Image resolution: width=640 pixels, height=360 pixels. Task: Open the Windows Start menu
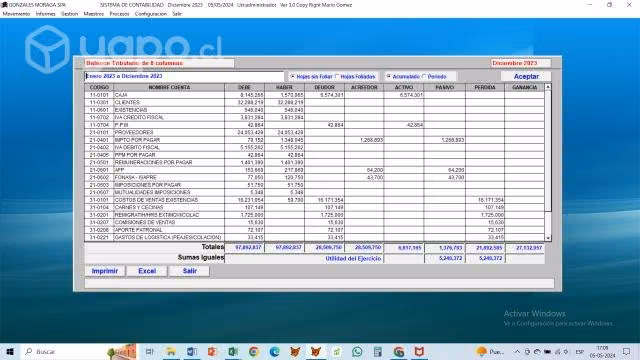(x=10, y=351)
